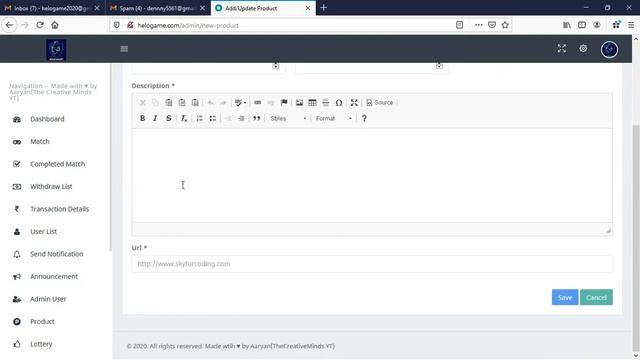Insert a numbered list

click(x=199, y=118)
